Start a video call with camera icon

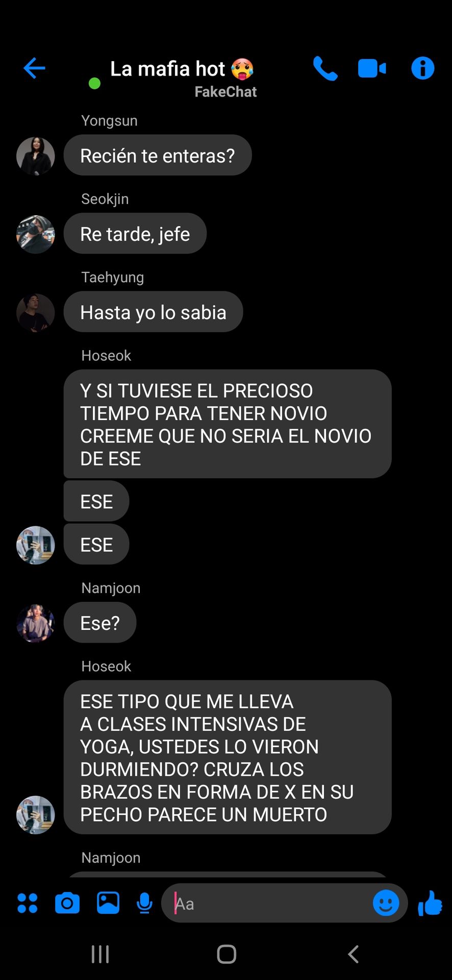372,68
